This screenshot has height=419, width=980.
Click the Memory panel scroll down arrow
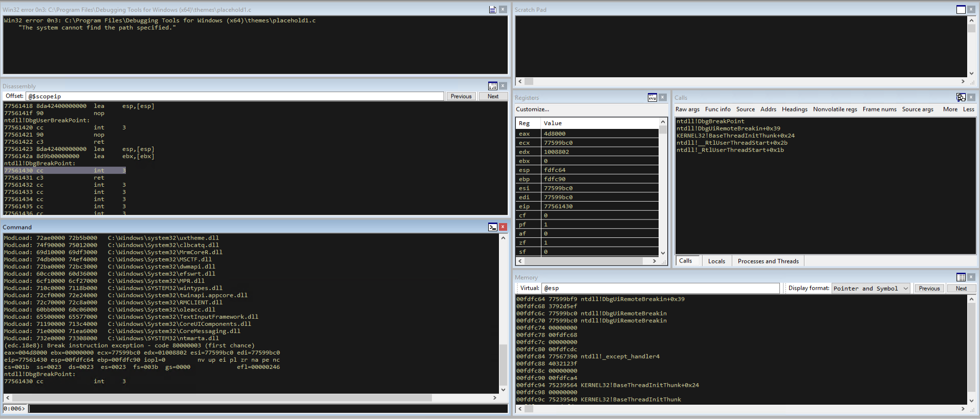click(x=971, y=401)
